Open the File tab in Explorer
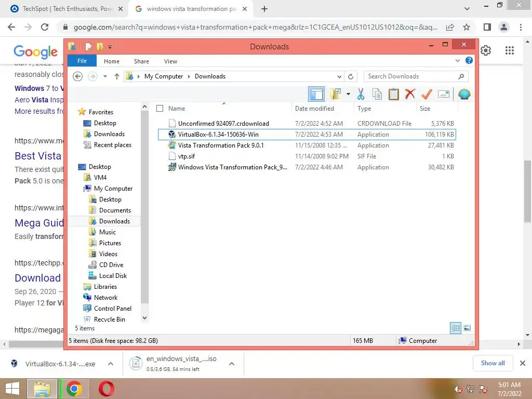The image size is (532, 399). [x=82, y=61]
